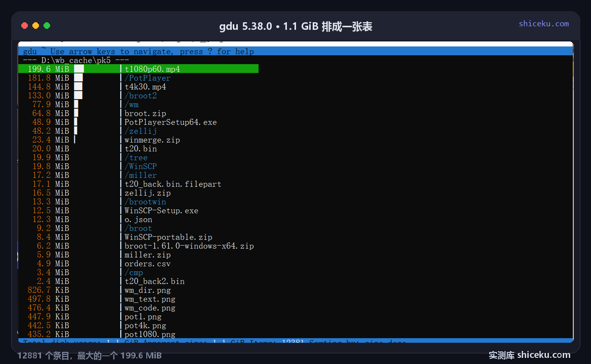Select pot4k.png entry
Screen dimensions: 591x364
(145, 326)
